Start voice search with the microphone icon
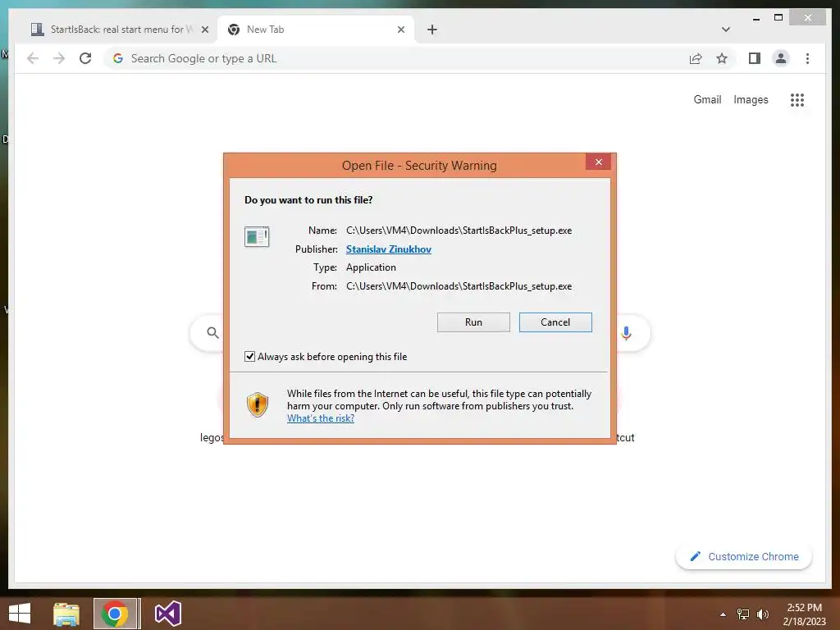 [x=626, y=333]
